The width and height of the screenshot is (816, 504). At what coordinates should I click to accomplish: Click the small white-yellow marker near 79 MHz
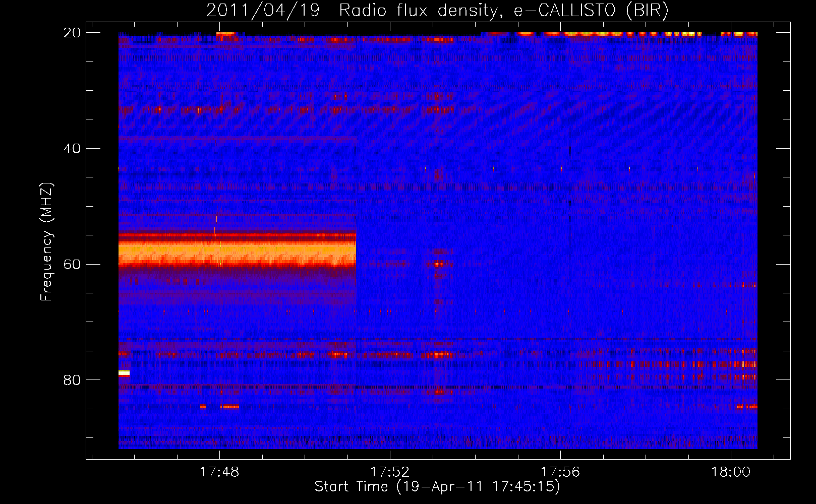(x=124, y=373)
